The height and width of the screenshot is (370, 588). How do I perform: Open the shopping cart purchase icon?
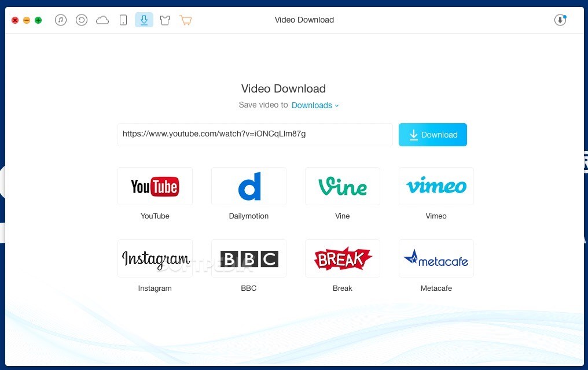tap(186, 20)
